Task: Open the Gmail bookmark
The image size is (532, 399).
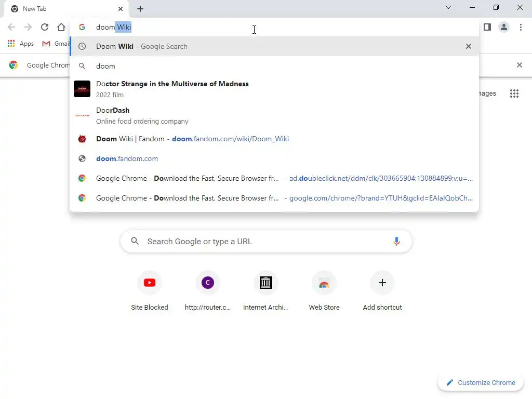Action: pyautogui.click(x=55, y=44)
